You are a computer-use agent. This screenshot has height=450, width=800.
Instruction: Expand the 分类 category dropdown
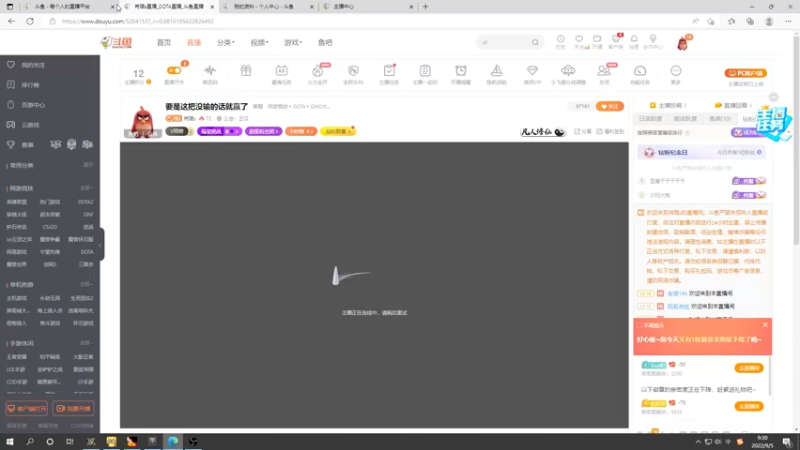[226, 43]
